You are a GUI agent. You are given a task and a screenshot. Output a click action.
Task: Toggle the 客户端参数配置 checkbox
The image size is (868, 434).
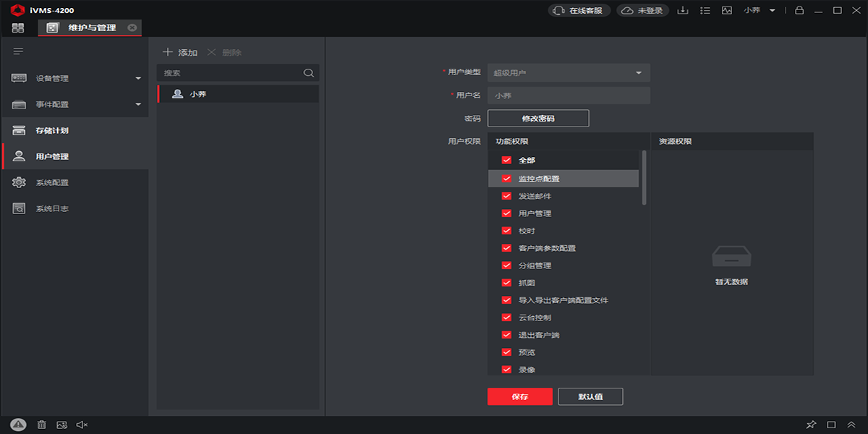tap(506, 248)
